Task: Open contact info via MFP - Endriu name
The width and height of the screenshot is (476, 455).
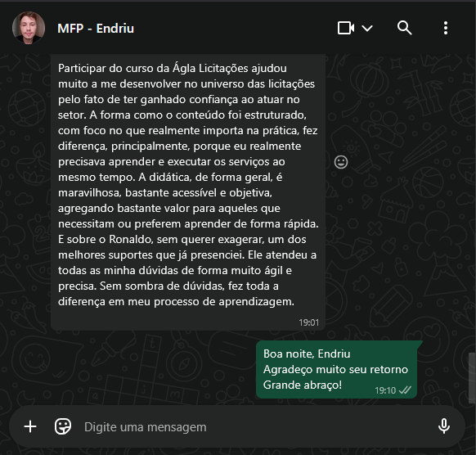Action: point(96,29)
